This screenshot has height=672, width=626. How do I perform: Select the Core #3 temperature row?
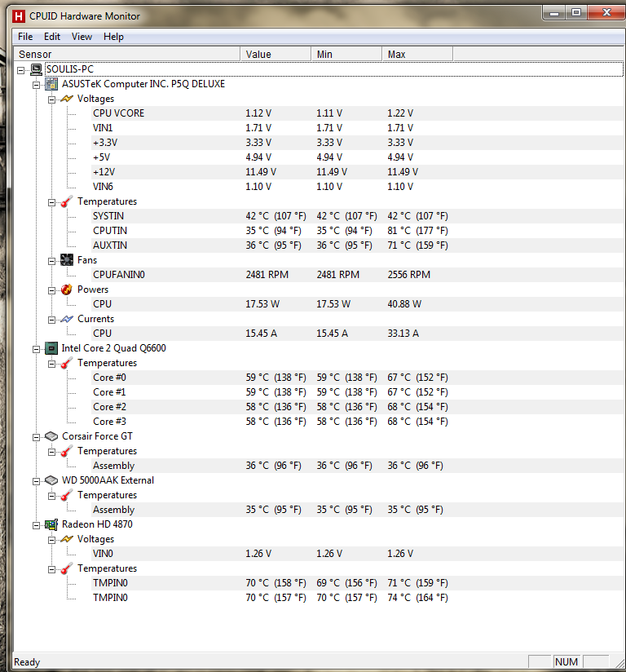pos(357,422)
